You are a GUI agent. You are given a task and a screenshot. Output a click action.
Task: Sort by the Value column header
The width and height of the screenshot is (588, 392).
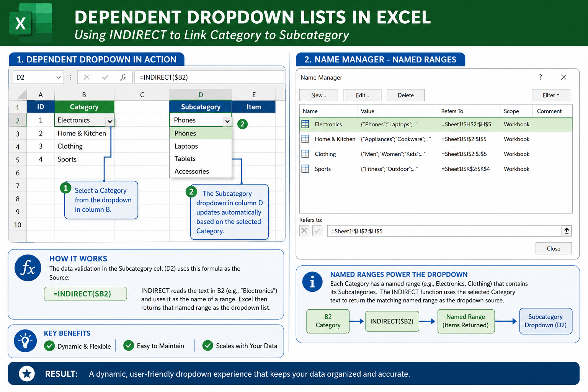click(x=398, y=111)
